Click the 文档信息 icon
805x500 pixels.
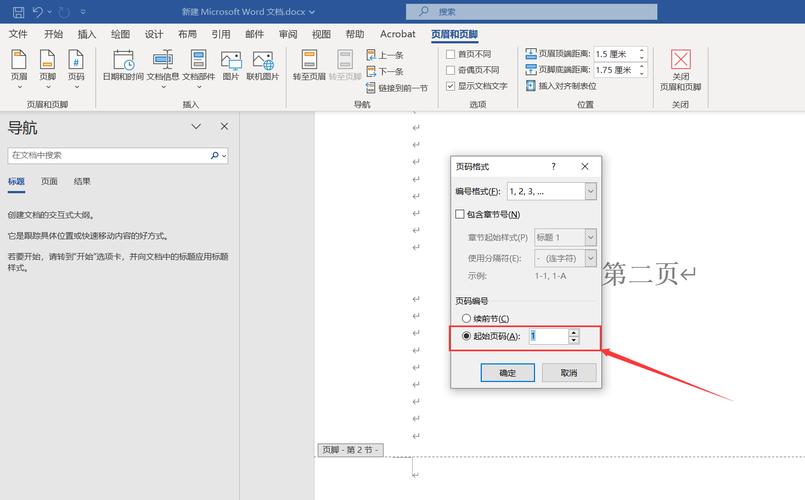pyautogui.click(x=163, y=60)
